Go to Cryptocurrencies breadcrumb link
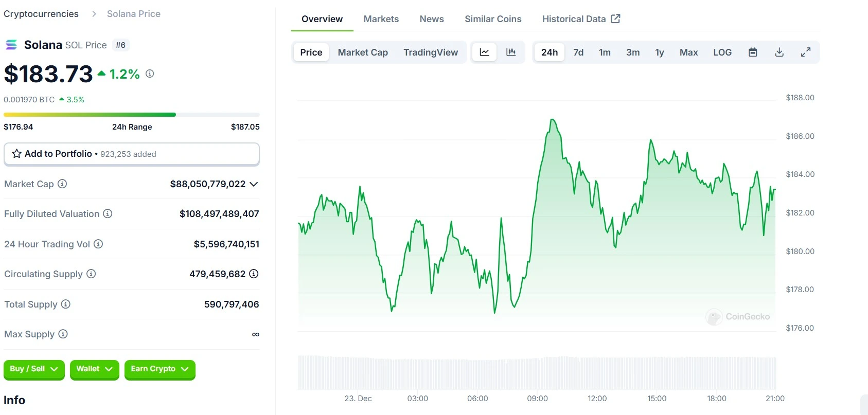The image size is (868, 415). point(41,14)
